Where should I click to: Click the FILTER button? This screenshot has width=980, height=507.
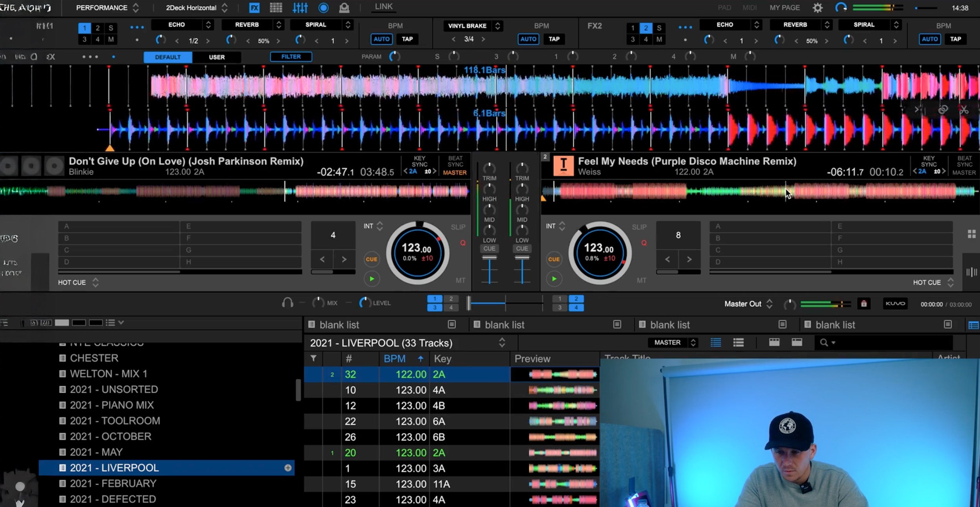pyautogui.click(x=291, y=57)
